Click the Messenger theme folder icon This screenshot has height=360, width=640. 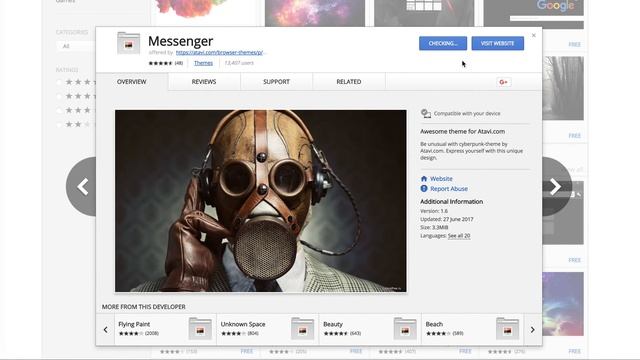click(129, 43)
